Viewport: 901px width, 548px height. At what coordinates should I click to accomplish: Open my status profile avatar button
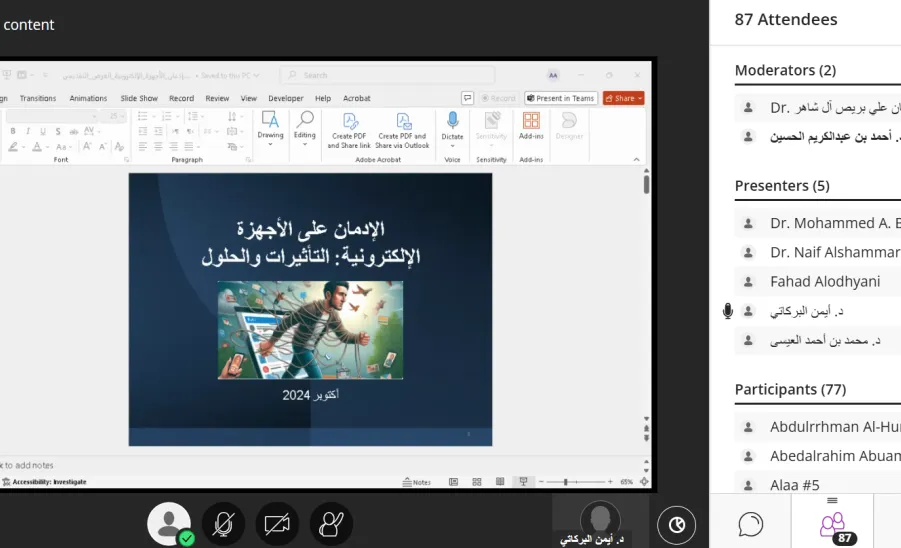point(169,524)
